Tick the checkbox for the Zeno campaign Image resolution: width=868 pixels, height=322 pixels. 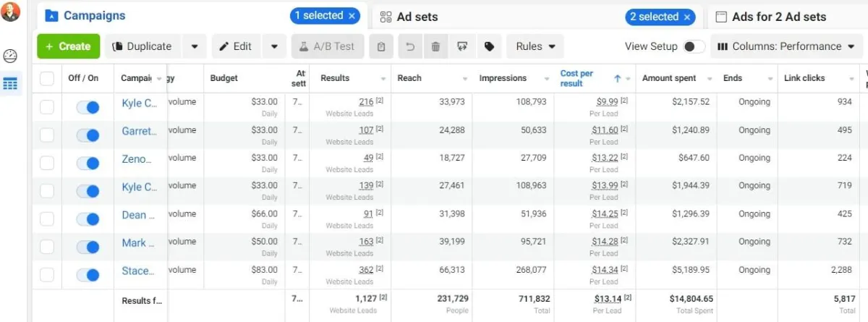pos(47,163)
